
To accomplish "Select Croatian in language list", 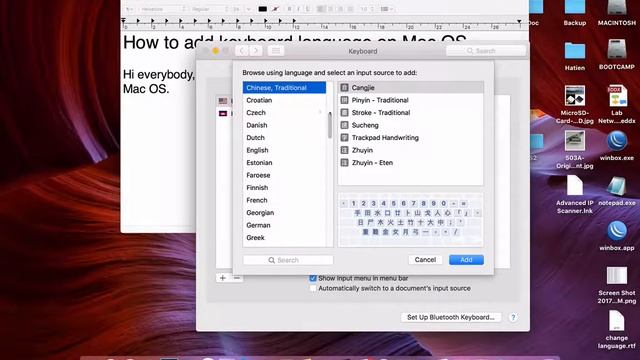I will pos(284,100).
